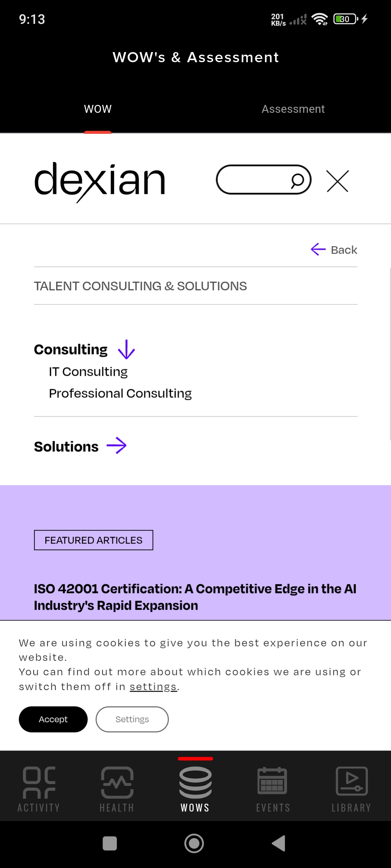Go Back in the navigation menu

pyautogui.click(x=334, y=250)
